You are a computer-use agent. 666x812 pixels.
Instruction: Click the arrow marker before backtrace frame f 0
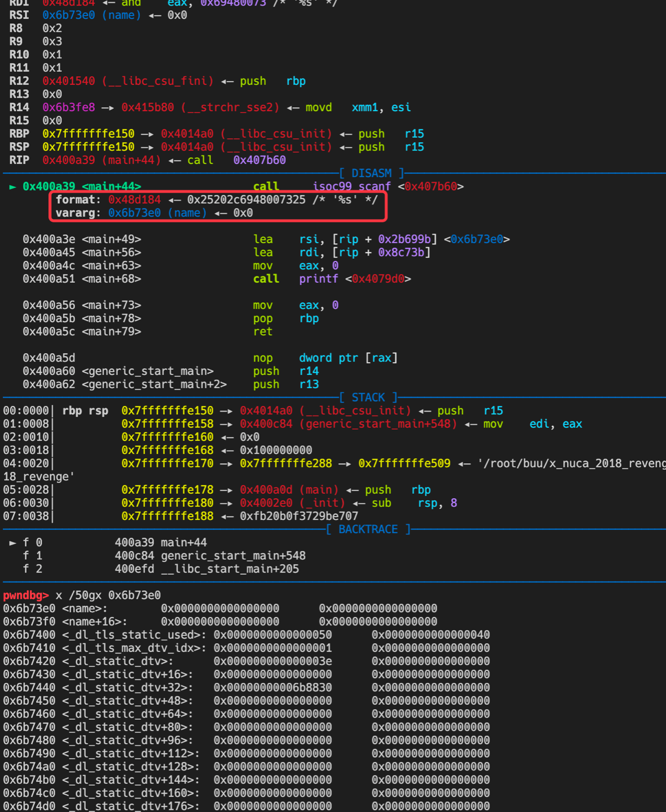click(13, 543)
